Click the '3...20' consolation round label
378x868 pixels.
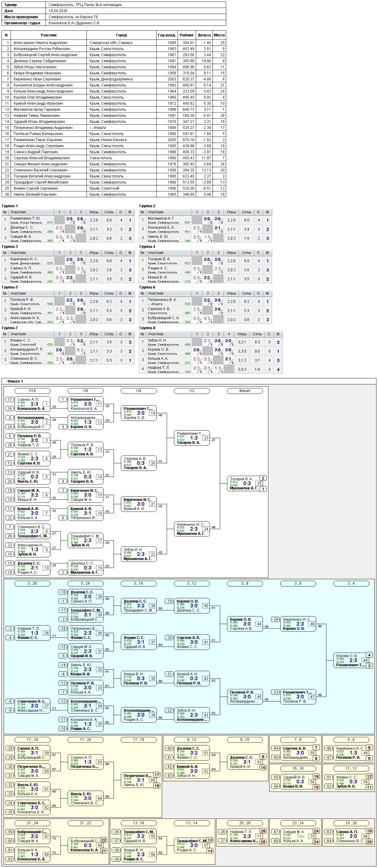(x=32, y=584)
